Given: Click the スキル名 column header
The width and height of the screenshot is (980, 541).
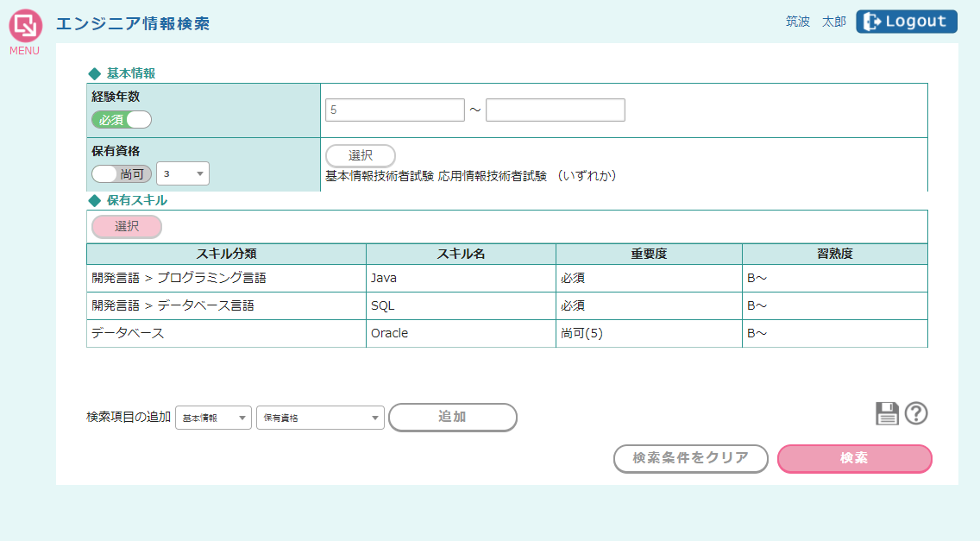Looking at the screenshot, I should [461, 254].
